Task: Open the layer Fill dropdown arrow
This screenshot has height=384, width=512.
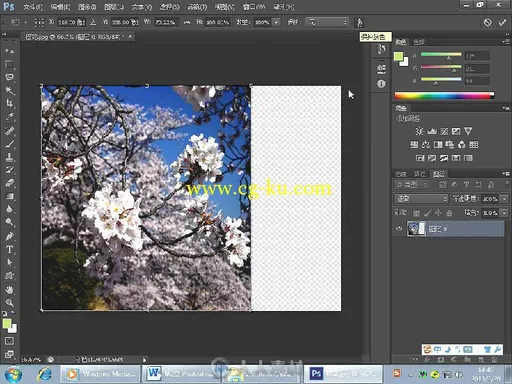Action: point(505,213)
